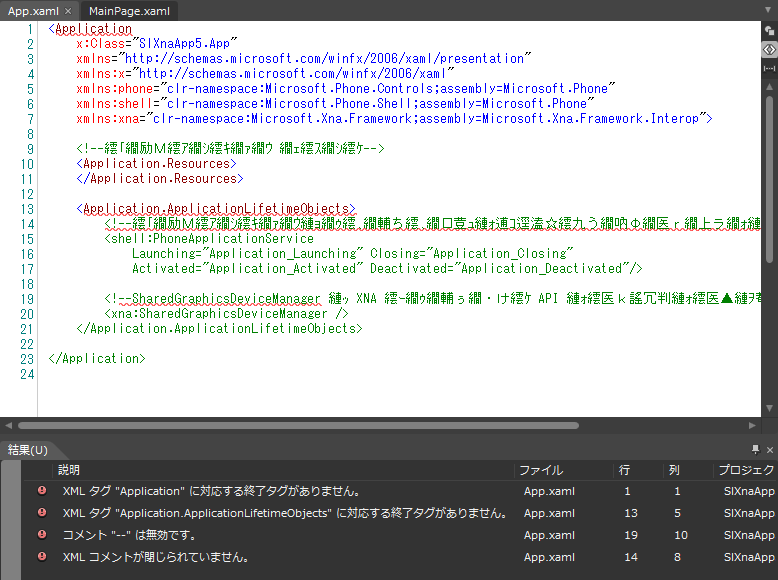Image resolution: width=778 pixels, height=580 pixels.
Task: Open the 結果(U) results tab
Action: point(28,450)
